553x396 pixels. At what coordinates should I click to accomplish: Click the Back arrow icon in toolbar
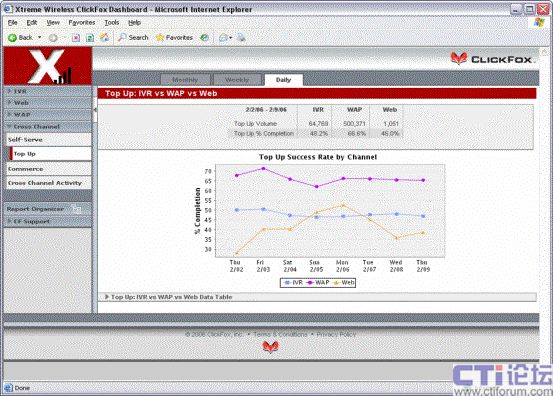point(12,37)
